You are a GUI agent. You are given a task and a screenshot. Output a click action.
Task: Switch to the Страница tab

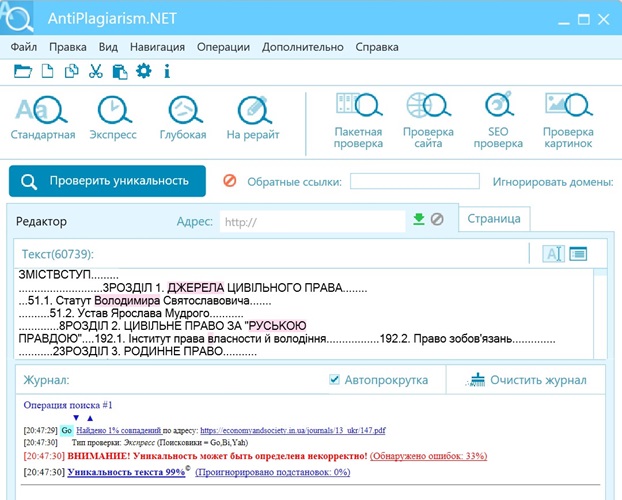(x=494, y=219)
